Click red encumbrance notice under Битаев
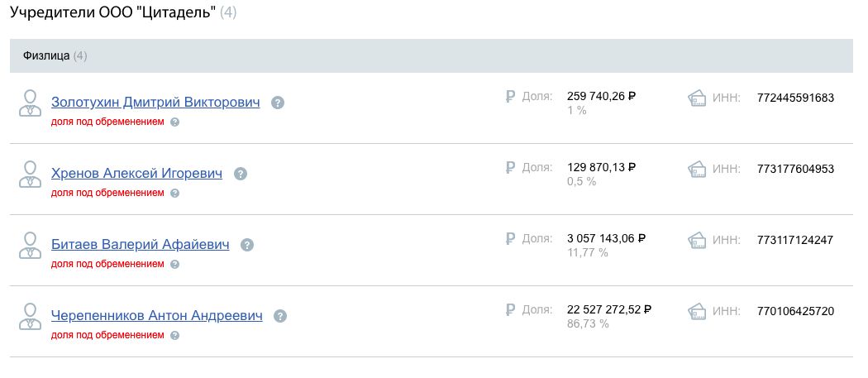The height and width of the screenshot is (378, 868). (x=107, y=264)
